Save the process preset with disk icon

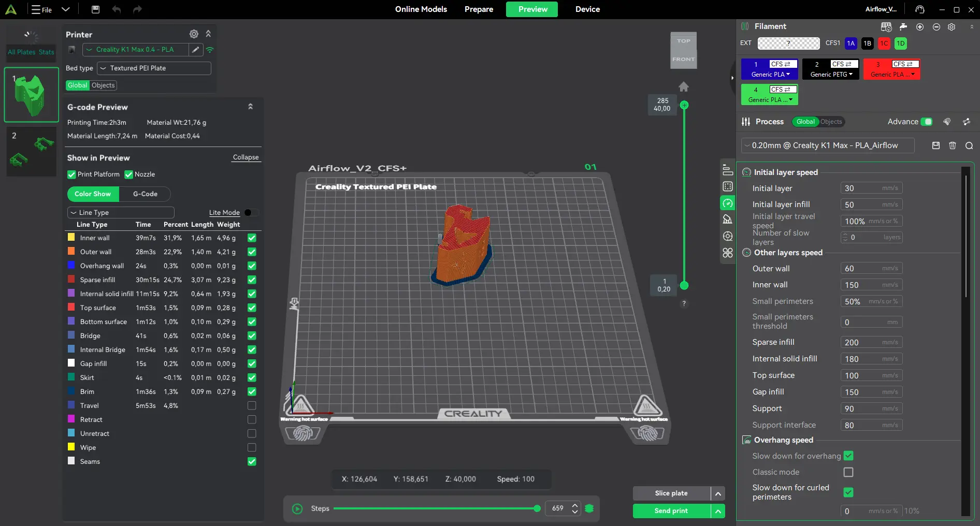(936, 145)
